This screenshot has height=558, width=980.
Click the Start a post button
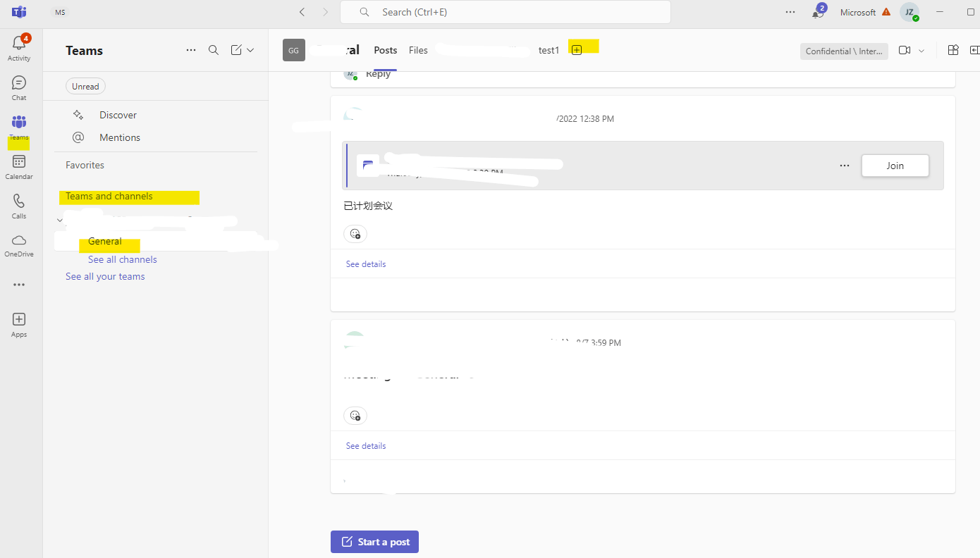click(374, 542)
